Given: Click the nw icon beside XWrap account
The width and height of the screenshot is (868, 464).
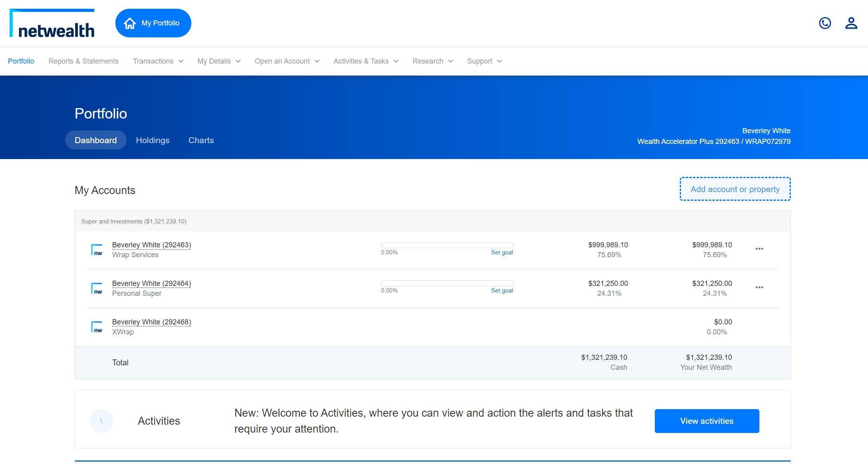Looking at the screenshot, I should 97,327.
